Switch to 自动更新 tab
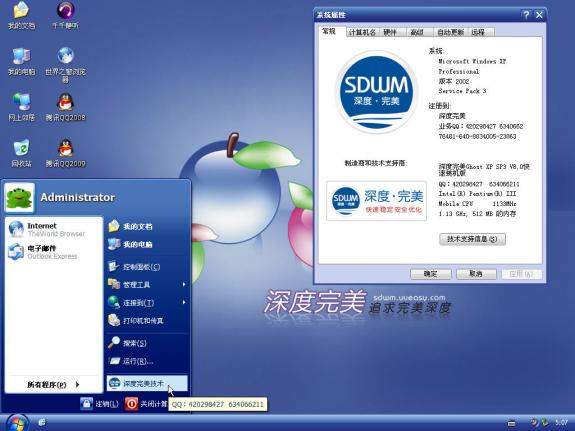Viewport: 575px width, 431px height. coord(450,32)
